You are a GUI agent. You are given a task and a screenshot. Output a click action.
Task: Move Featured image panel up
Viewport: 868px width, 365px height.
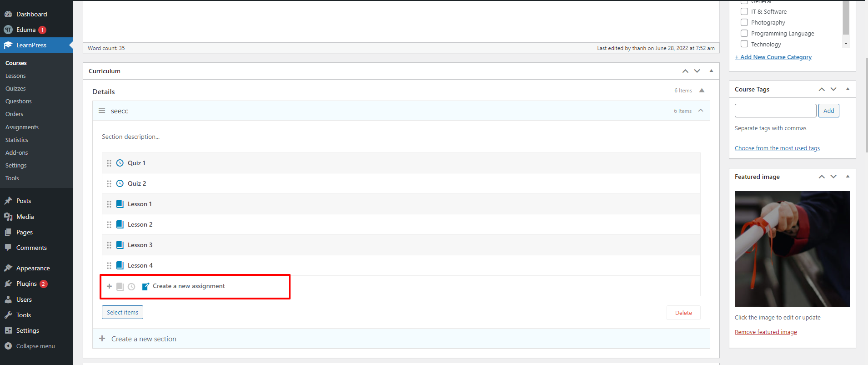[822, 177]
